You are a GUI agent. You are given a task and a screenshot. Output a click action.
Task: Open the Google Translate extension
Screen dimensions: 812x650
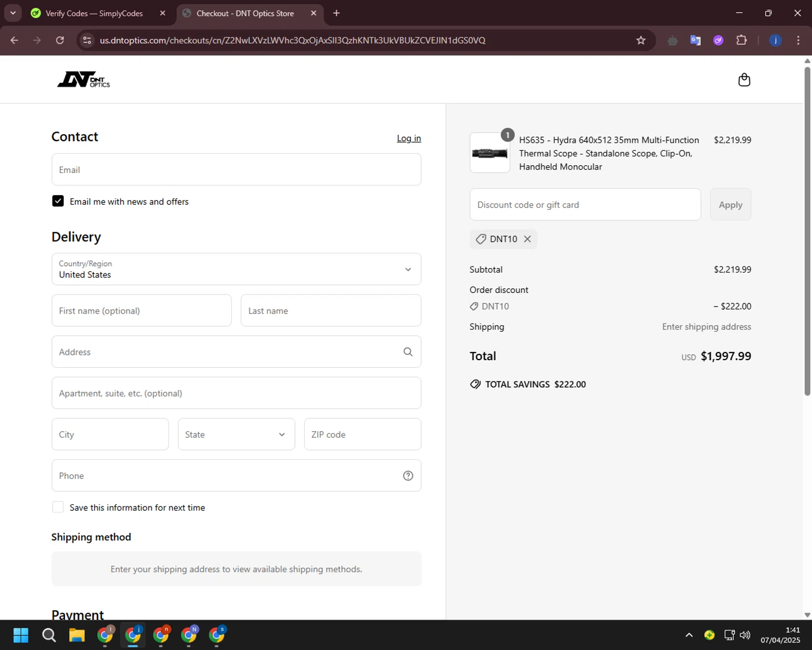click(x=696, y=40)
